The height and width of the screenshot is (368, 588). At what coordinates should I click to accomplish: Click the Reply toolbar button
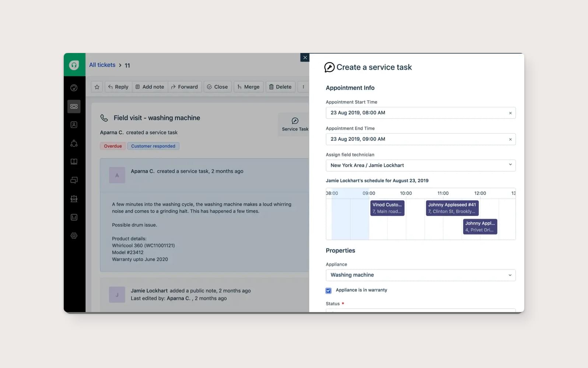(x=118, y=87)
